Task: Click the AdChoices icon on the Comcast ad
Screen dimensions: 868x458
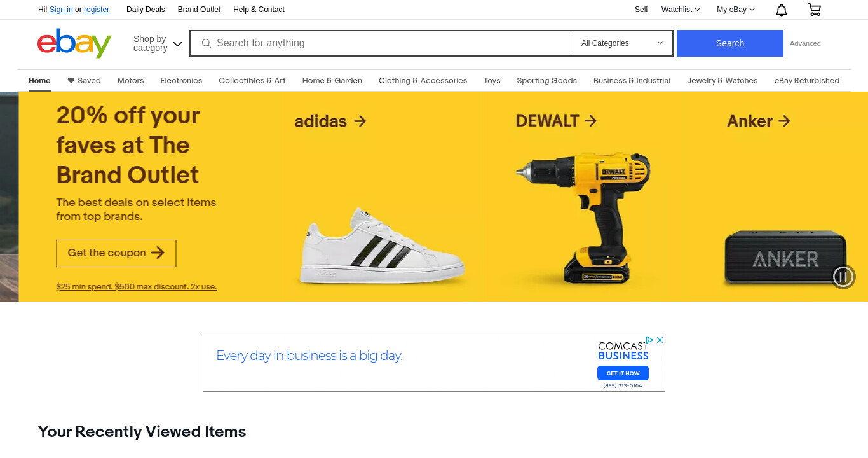Action: [650, 340]
